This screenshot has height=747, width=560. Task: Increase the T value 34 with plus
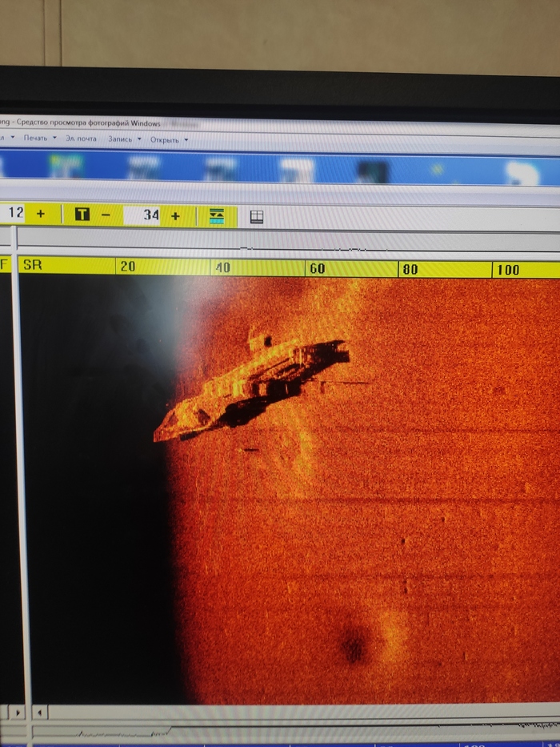click(175, 215)
